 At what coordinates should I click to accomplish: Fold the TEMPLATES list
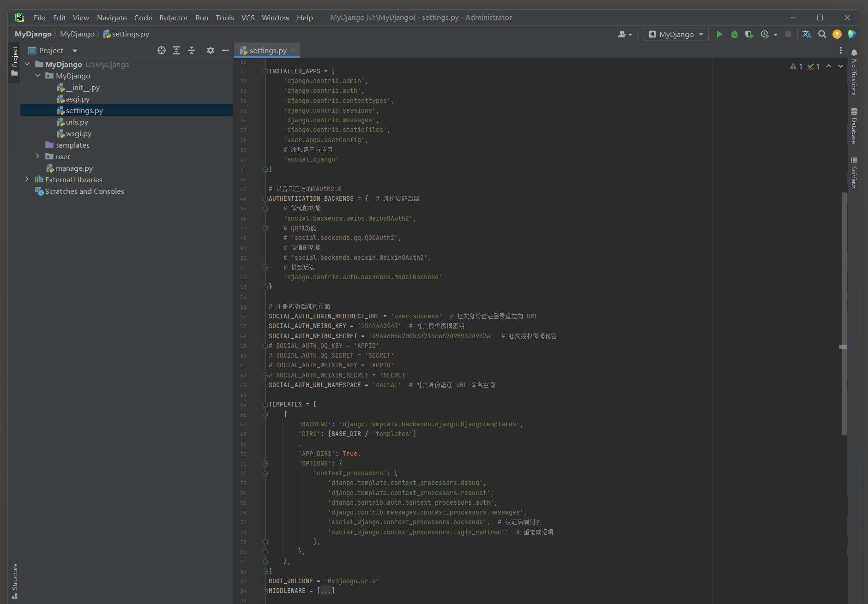point(265,405)
